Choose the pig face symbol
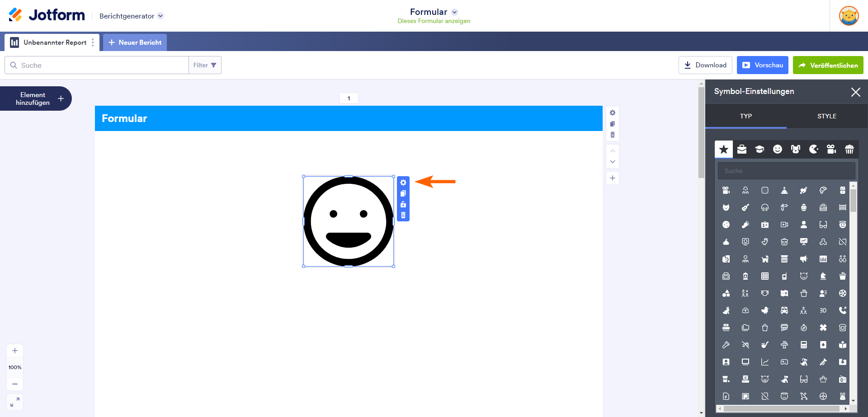The height and width of the screenshot is (417, 868). (765, 379)
